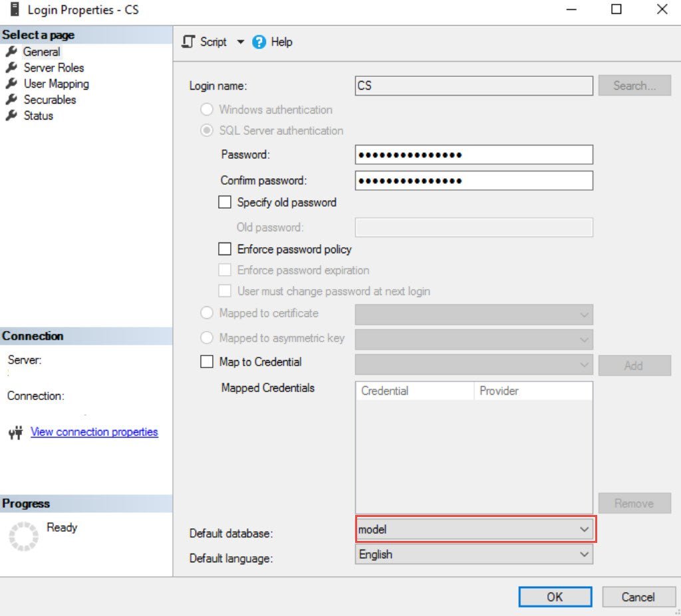681x616 pixels.
Task: Open the Default database dropdown
Action: pyautogui.click(x=585, y=530)
